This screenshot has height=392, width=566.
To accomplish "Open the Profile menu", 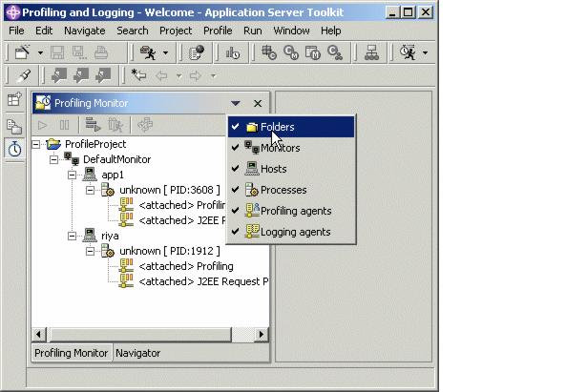I will tap(218, 31).
